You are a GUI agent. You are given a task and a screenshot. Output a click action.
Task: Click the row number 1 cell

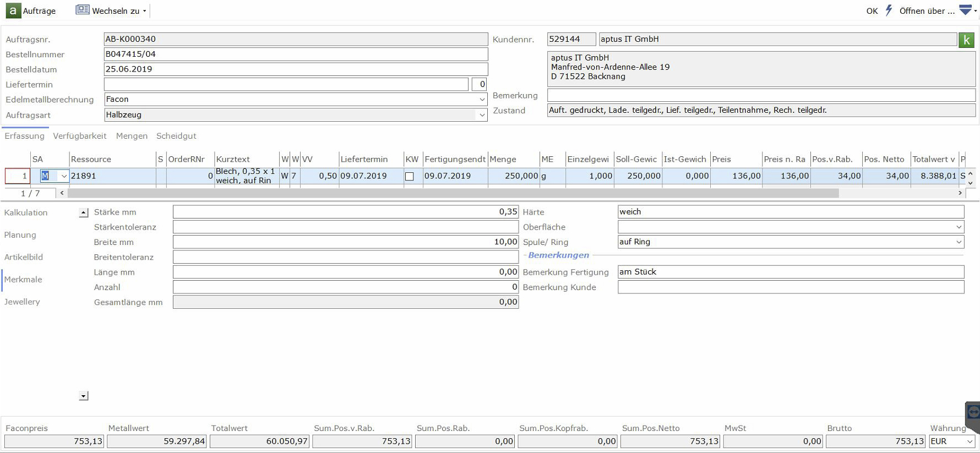[x=18, y=176]
